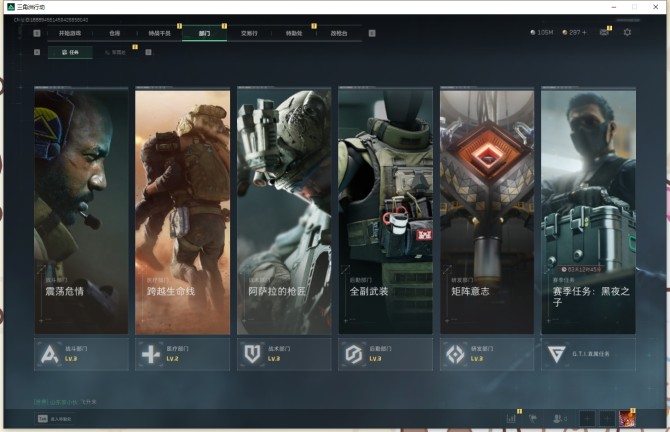
Task: Open the player avatar in bottom bar
Action: [x=627, y=418]
